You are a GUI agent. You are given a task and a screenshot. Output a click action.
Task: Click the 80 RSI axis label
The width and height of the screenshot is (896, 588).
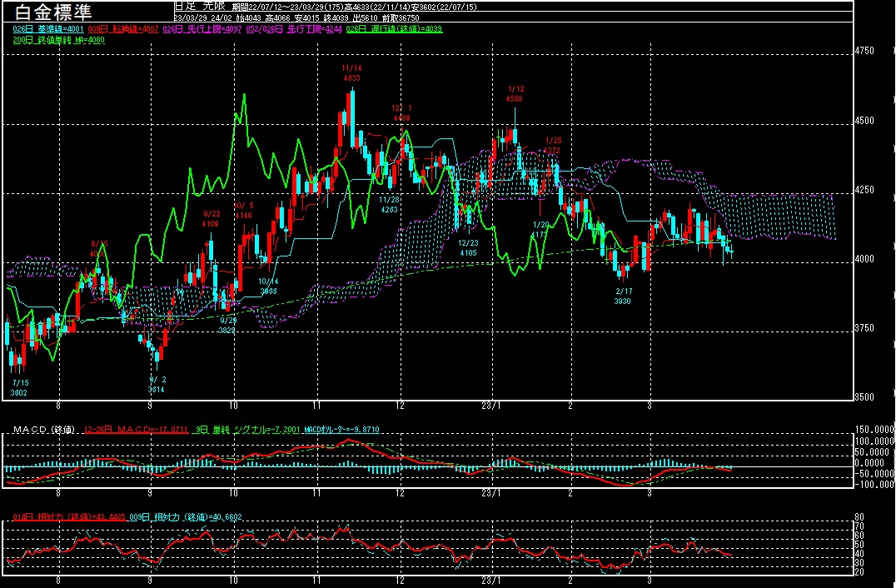859,517
